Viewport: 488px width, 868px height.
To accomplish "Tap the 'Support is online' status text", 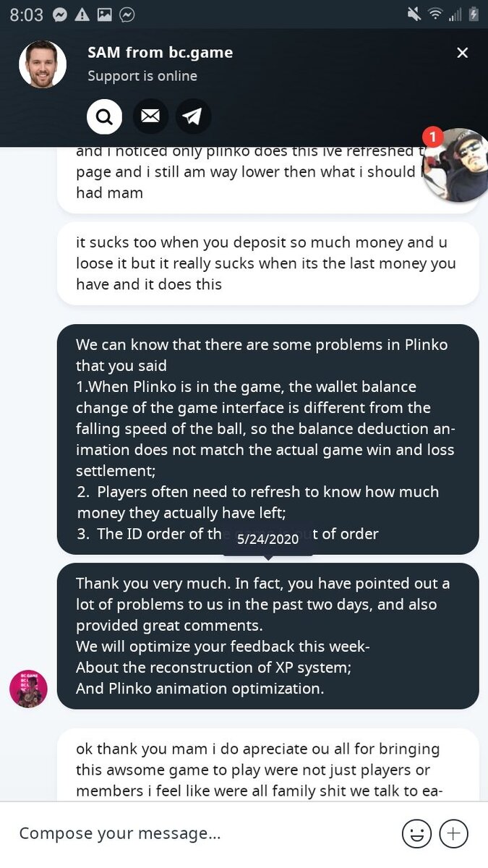I will [142, 76].
